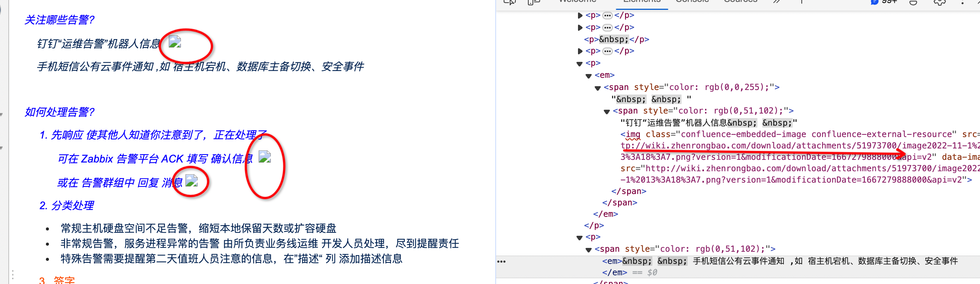Collapse the <p> node right after the closing </p>
This screenshot has width=980, height=284.
coord(580,238)
